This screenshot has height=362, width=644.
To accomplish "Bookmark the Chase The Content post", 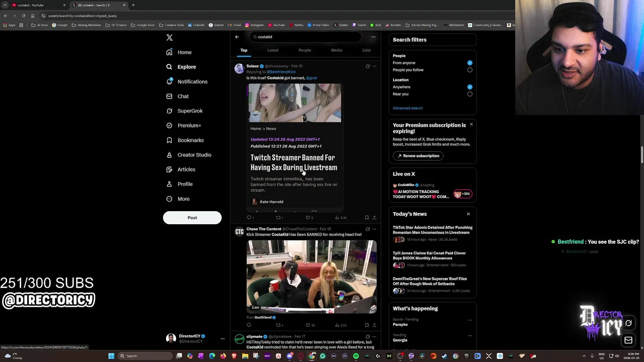I will pyautogui.click(x=367, y=325).
